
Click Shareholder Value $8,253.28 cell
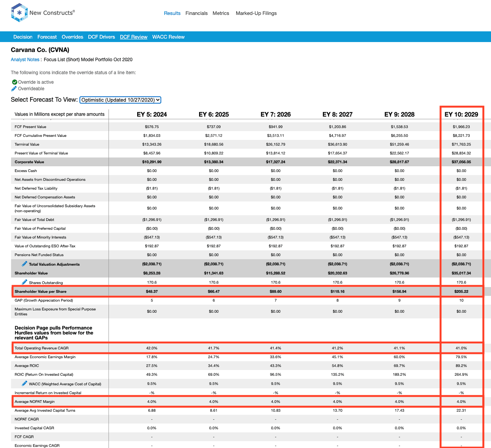[x=152, y=273]
